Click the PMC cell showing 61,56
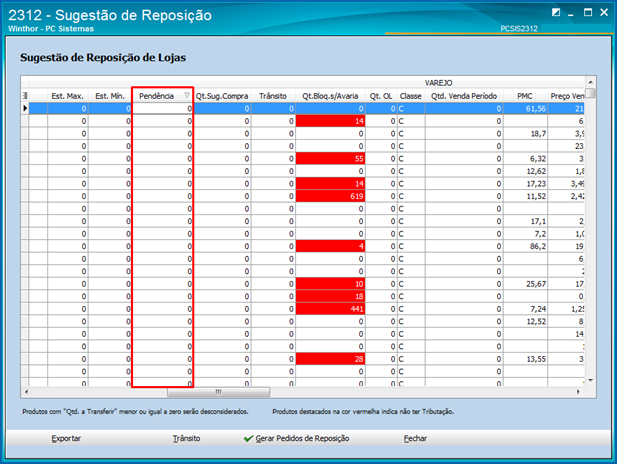This screenshot has width=617, height=464. [525, 109]
